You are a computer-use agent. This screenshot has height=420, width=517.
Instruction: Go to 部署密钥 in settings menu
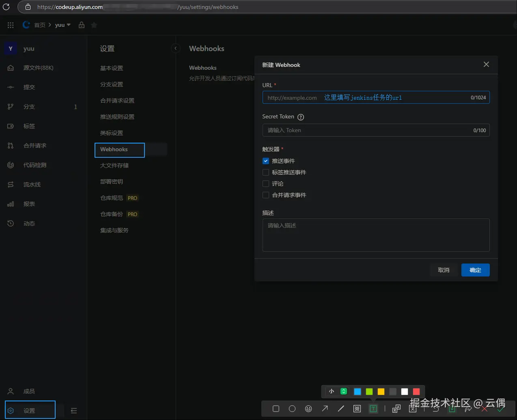coord(112,182)
